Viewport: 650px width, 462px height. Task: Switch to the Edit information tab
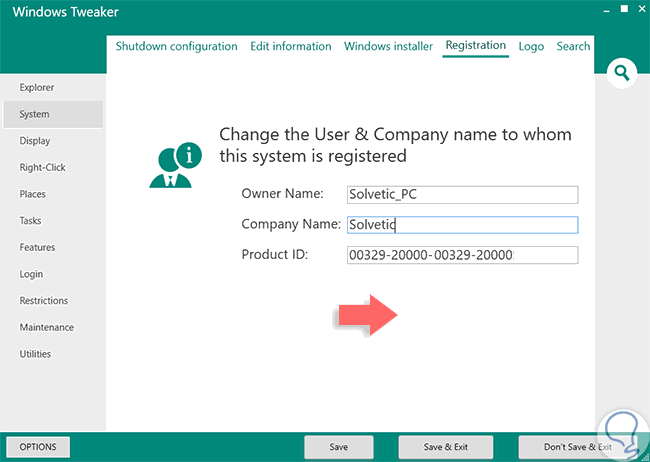tap(291, 46)
